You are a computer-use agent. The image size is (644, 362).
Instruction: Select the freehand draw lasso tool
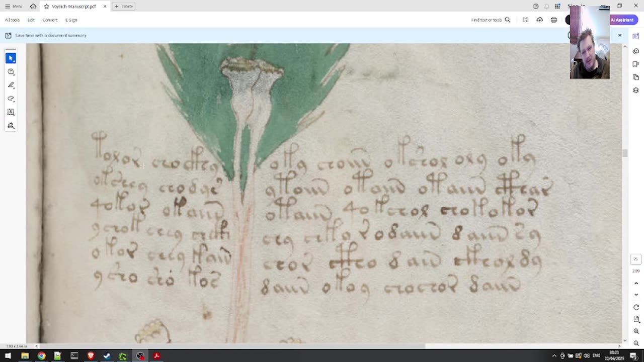(11, 99)
